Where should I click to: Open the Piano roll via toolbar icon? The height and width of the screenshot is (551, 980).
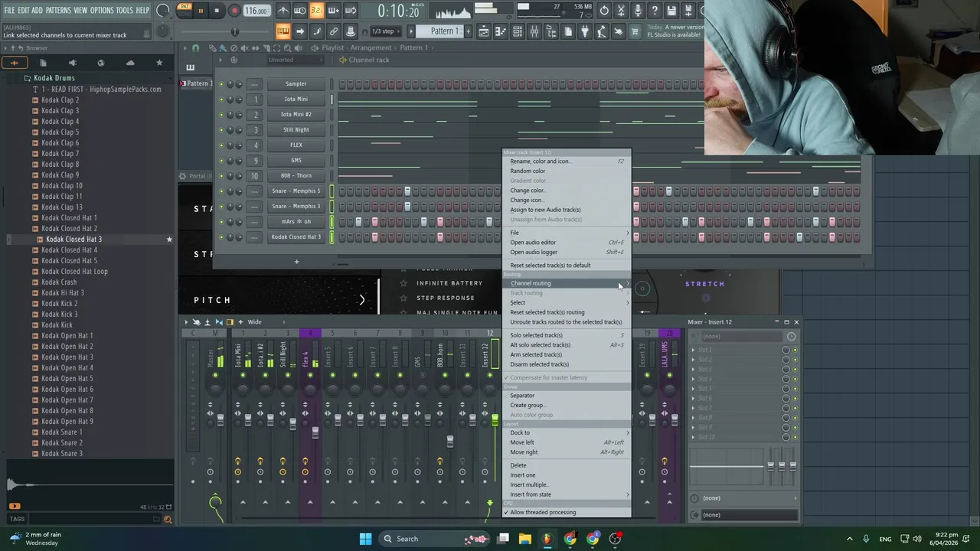tap(501, 31)
